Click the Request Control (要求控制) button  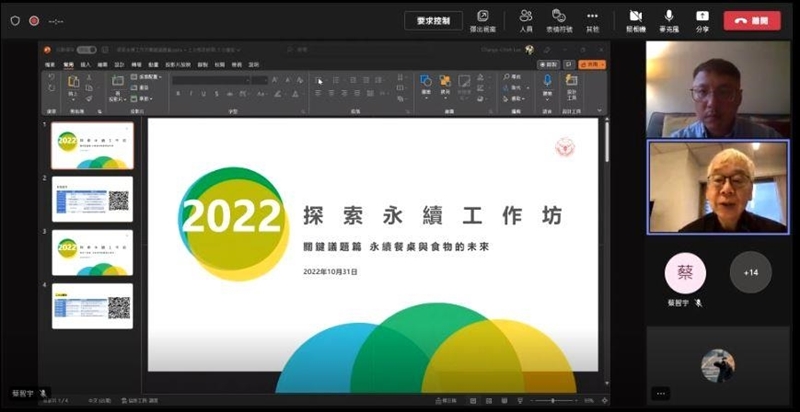[x=433, y=20]
